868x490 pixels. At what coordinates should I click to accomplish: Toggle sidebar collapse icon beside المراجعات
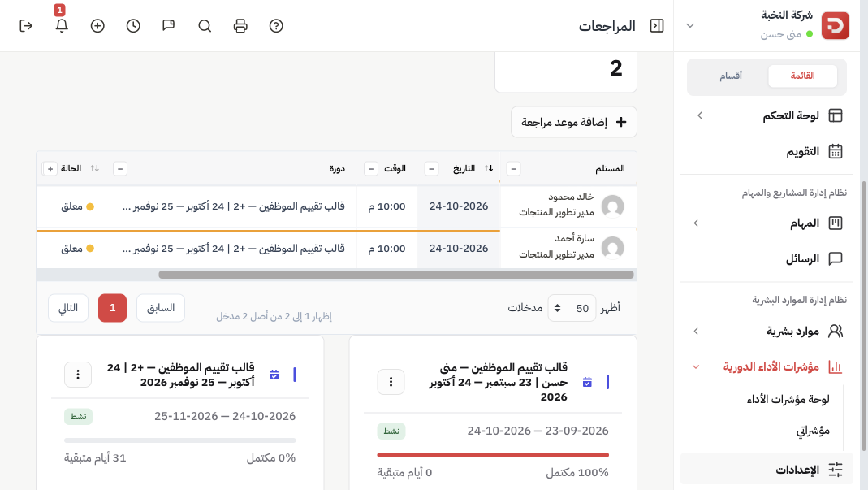point(657,26)
